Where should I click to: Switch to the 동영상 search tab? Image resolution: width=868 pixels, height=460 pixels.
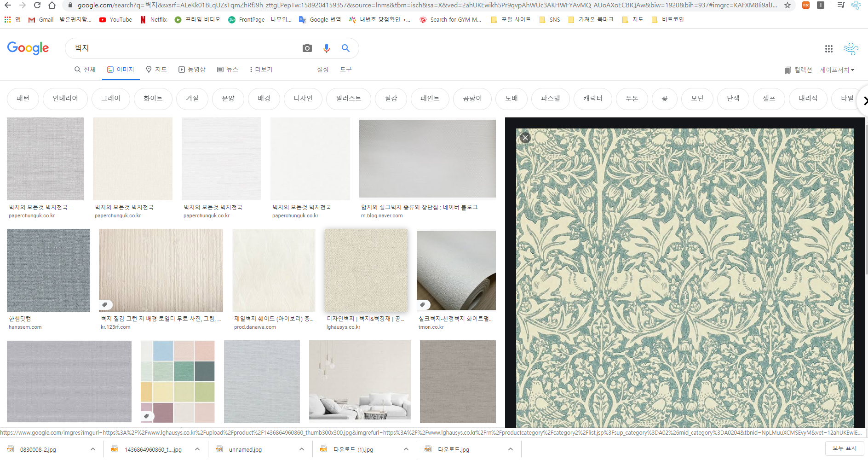pos(192,70)
